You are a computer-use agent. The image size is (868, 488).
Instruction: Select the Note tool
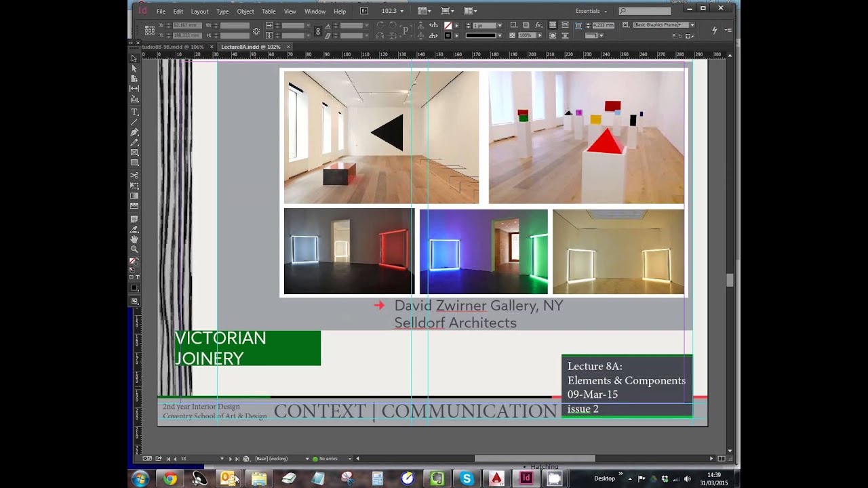coord(134,219)
